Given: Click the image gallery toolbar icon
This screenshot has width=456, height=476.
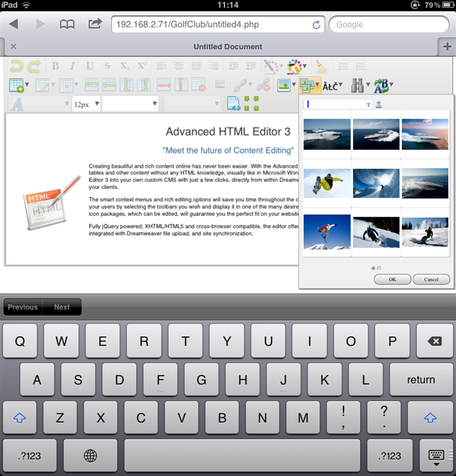Looking at the screenshot, I should (x=307, y=85).
